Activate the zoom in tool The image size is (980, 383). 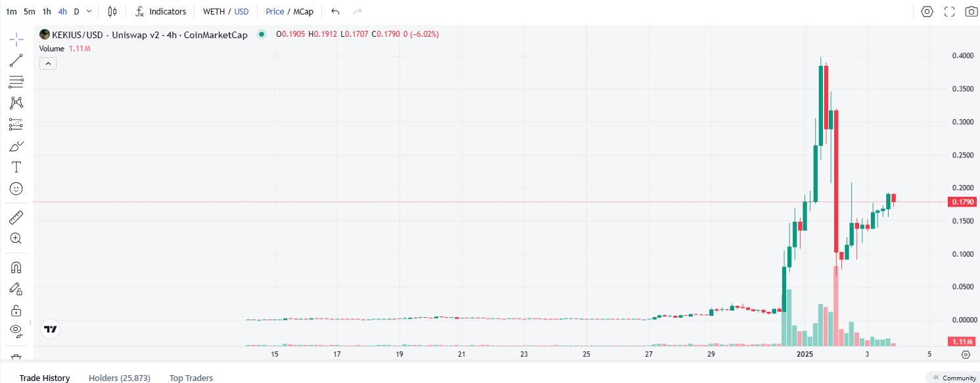point(16,238)
